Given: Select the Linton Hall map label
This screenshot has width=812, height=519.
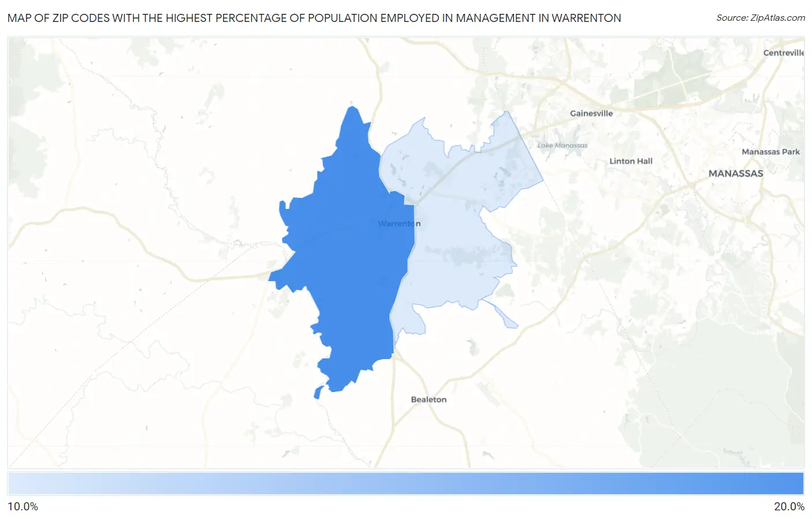Looking at the screenshot, I should pos(631,161).
